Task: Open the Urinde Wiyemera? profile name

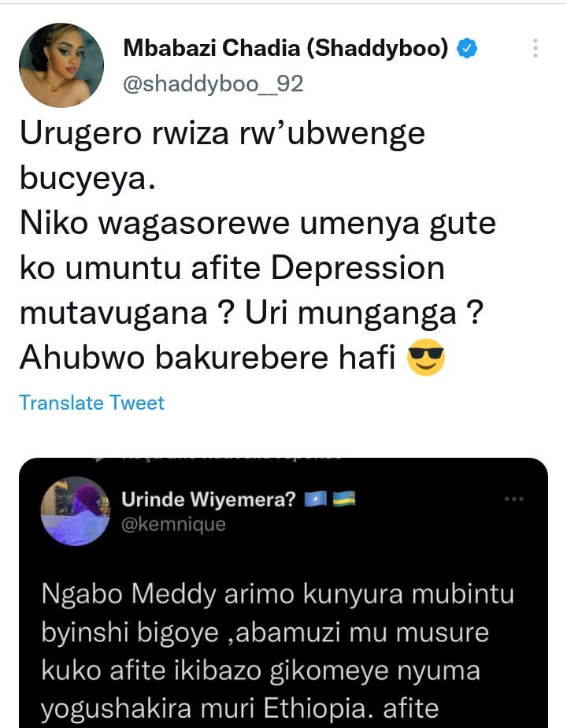Action: [x=209, y=499]
